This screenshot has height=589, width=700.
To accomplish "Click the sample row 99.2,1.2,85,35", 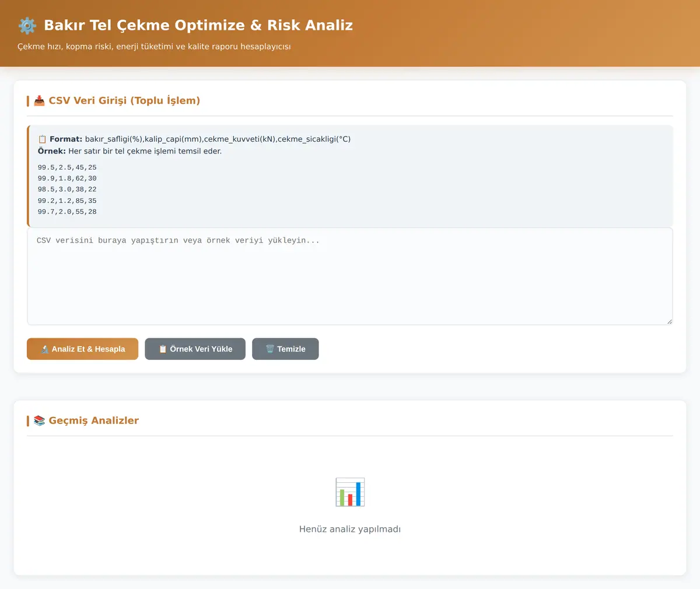I will pyautogui.click(x=67, y=201).
